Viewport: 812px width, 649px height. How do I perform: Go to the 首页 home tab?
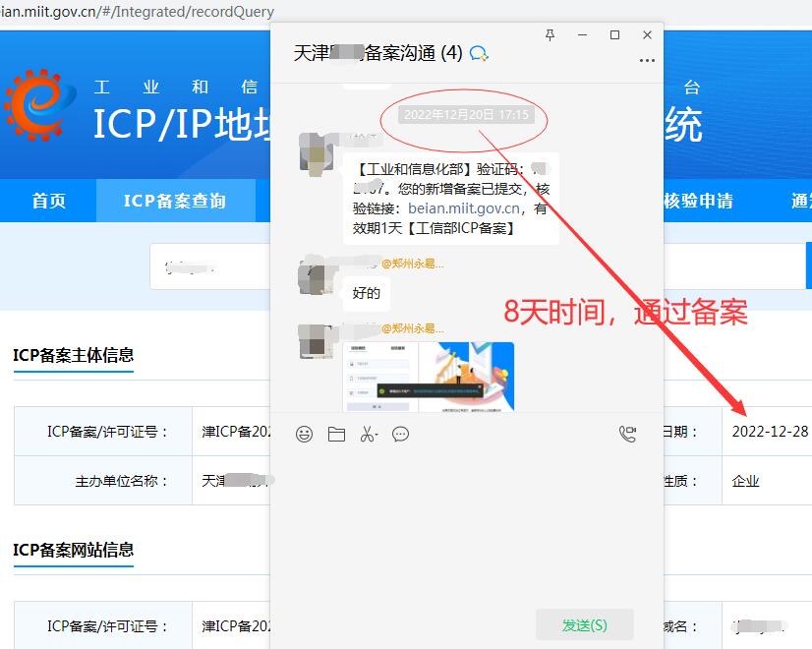tap(48, 201)
